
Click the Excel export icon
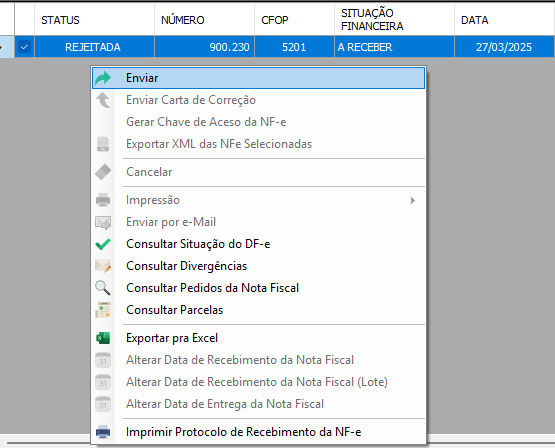(103, 338)
